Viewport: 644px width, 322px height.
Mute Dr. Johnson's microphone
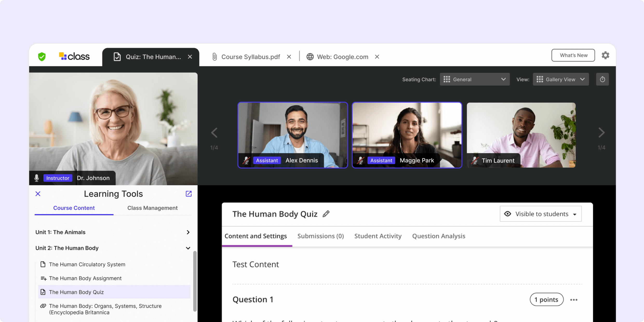tap(37, 178)
